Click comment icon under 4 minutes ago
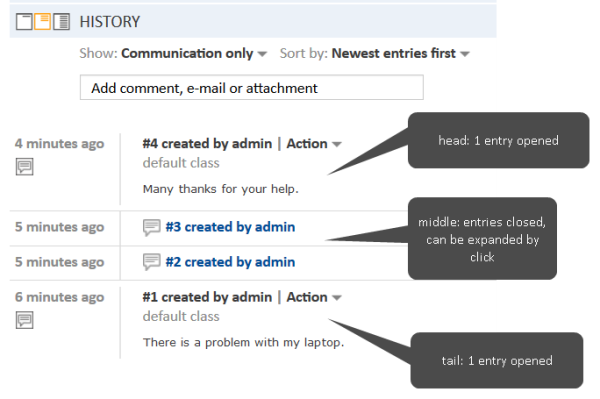This screenshot has height=399, width=600. (24, 166)
